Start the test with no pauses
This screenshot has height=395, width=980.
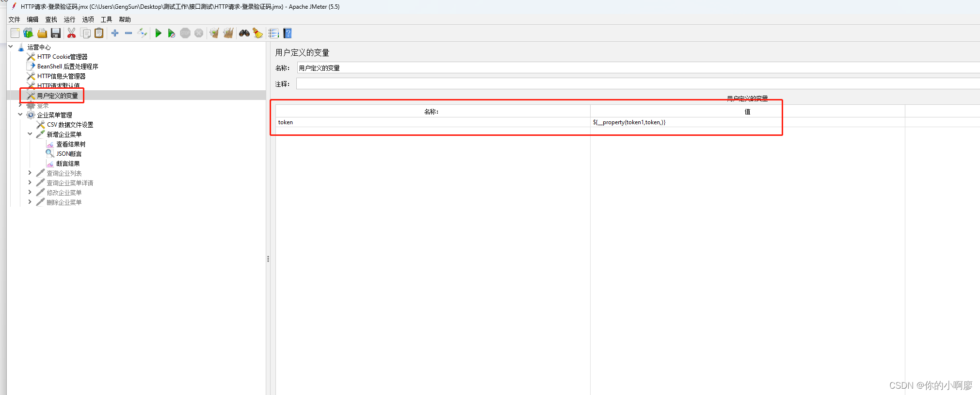[x=171, y=33]
